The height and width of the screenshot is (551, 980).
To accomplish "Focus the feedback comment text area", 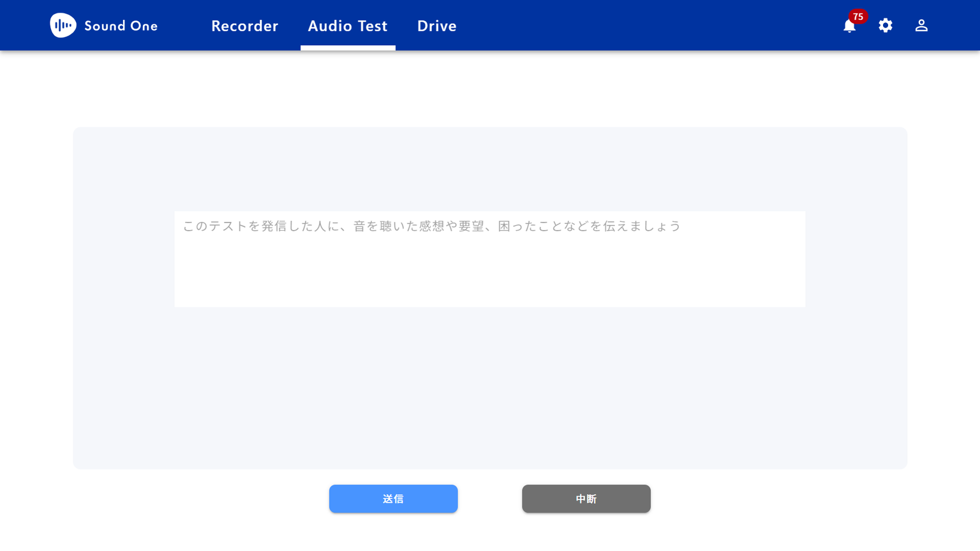I will 490,260.
